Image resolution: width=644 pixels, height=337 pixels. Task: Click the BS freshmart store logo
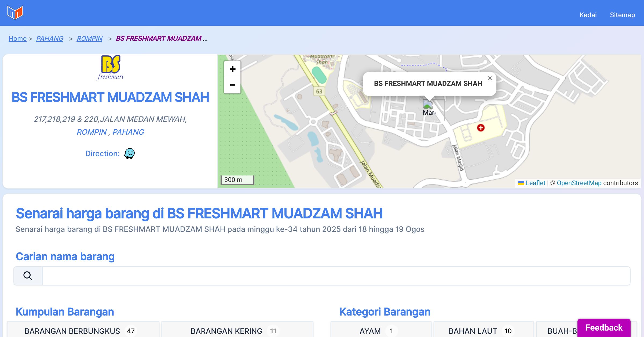pos(111,68)
